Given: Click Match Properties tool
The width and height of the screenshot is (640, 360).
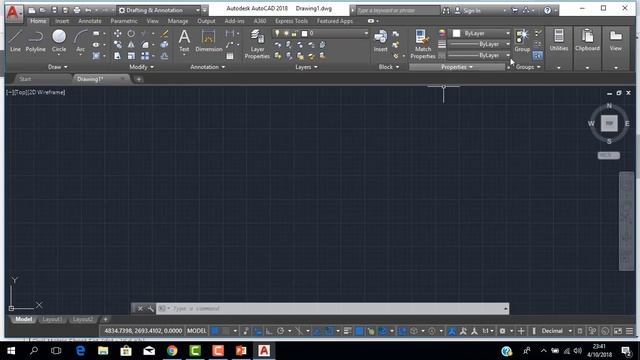Looking at the screenshot, I should click(x=422, y=44).
